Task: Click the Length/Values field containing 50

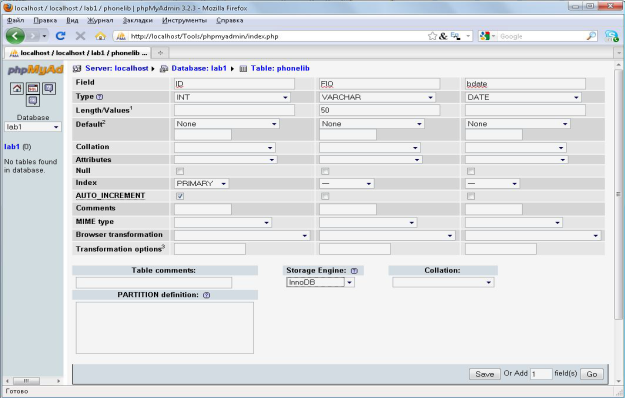Action: click(379, 110)
